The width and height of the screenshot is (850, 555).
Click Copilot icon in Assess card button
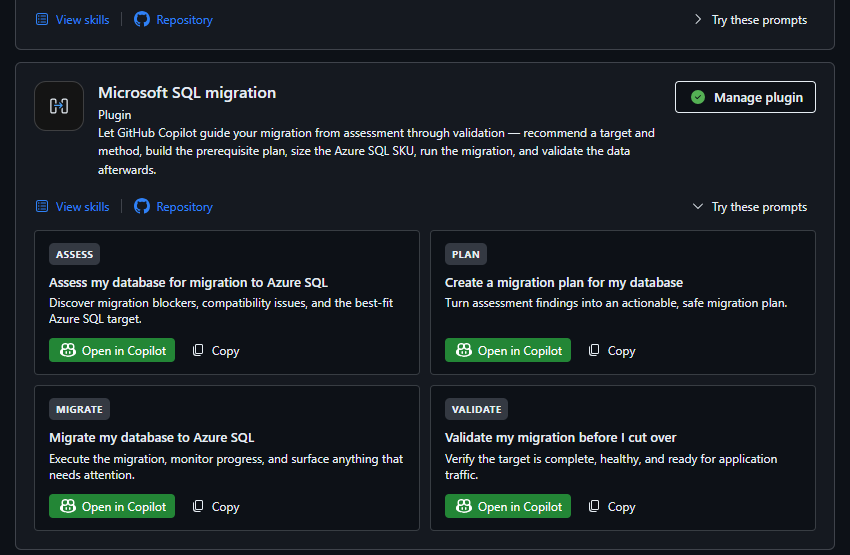point(68,350)
